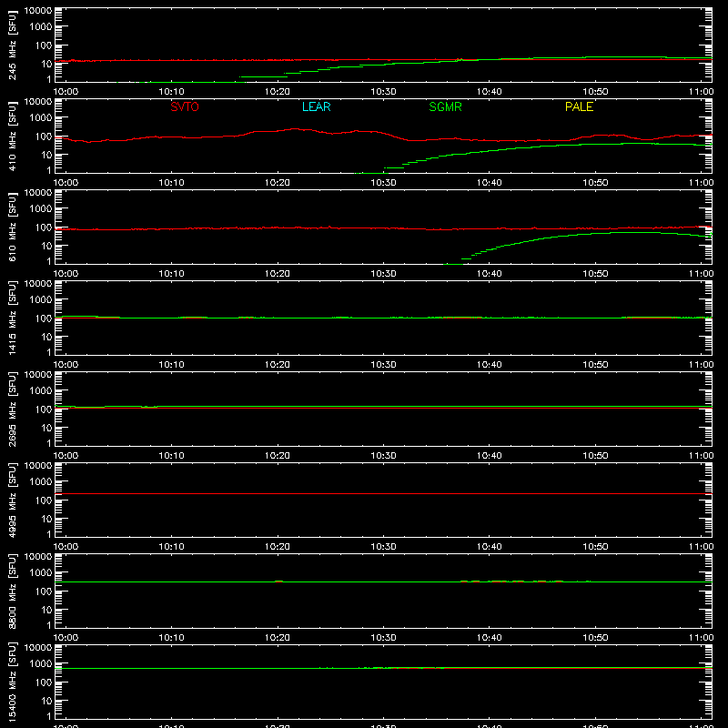The width and height of the screenshot is (728, 728).
Task: Click 10:50 time label under 410 MHz plot
Action: [x=595, y=183]
